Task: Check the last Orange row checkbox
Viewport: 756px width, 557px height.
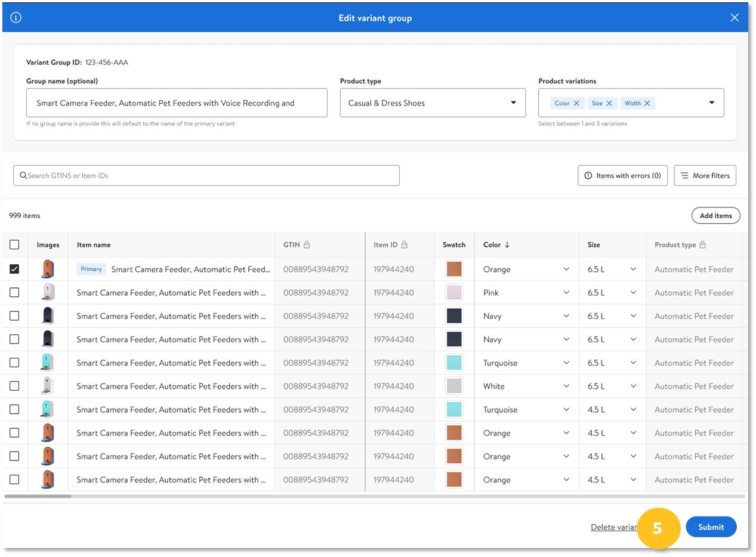Action: (14, 479)
